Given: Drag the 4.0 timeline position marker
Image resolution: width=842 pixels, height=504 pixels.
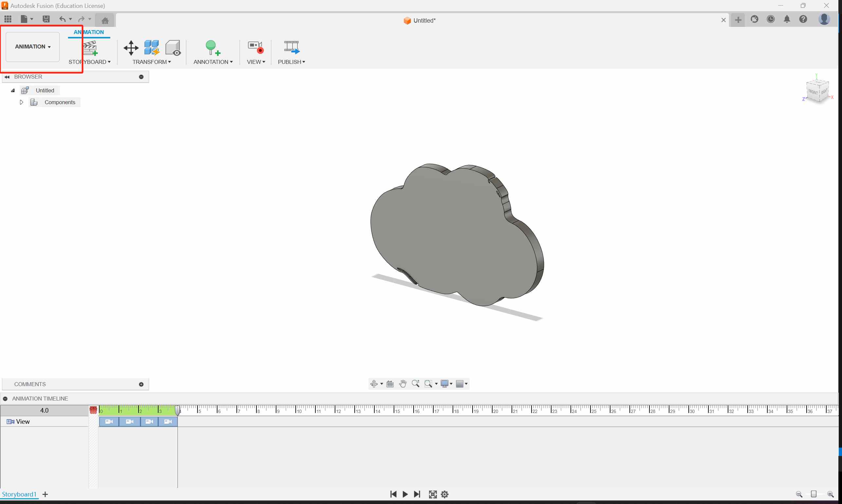Looking at the screenshot, I should tap(178, 410).
